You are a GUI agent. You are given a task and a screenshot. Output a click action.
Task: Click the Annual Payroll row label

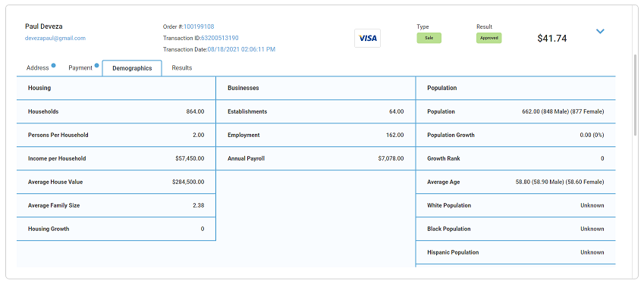246,158
